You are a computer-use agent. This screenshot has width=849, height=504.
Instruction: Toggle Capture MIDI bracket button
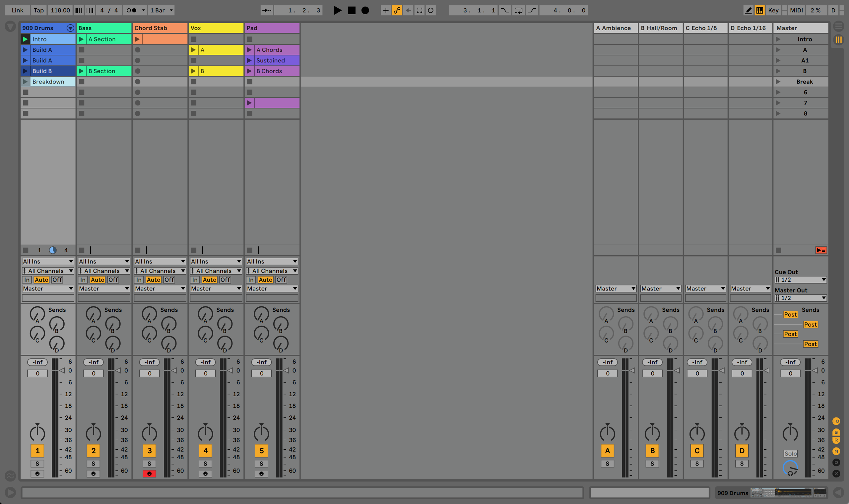[x=420, y=10]
